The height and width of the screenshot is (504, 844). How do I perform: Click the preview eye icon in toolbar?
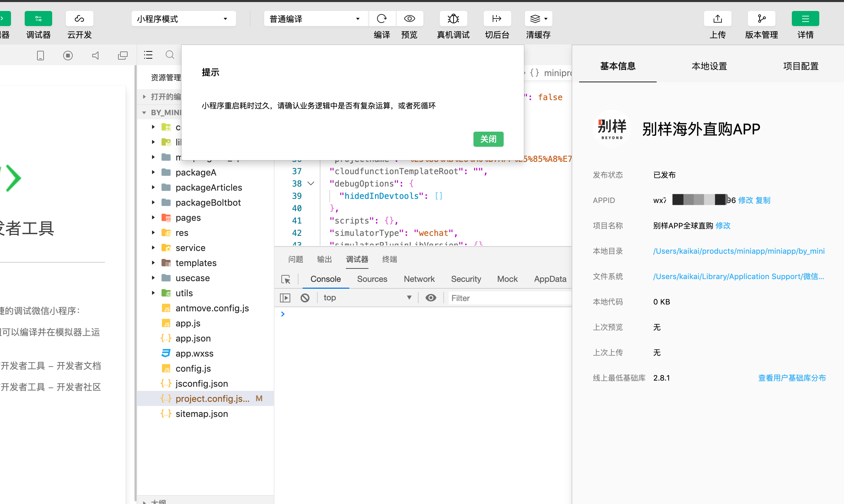[409, 19]
